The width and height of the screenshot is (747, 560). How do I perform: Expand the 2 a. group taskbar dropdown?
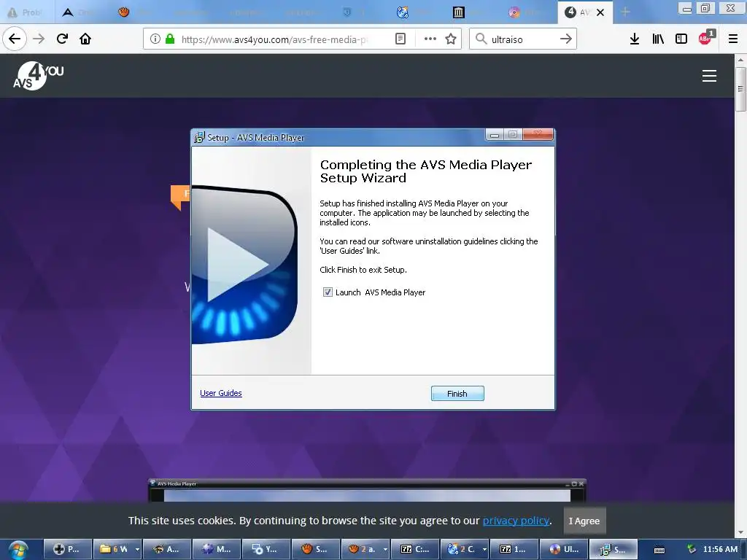point(385,549)
